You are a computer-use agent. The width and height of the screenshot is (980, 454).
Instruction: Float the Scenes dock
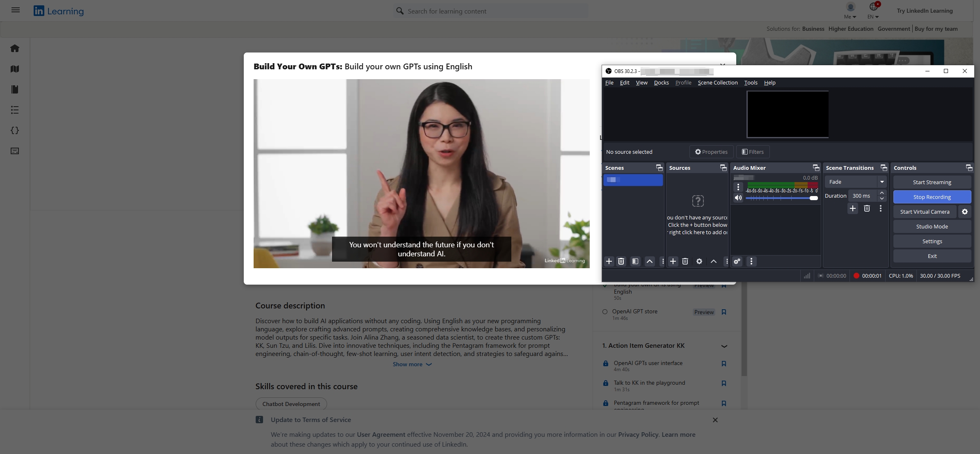click(x=659, y=168)
